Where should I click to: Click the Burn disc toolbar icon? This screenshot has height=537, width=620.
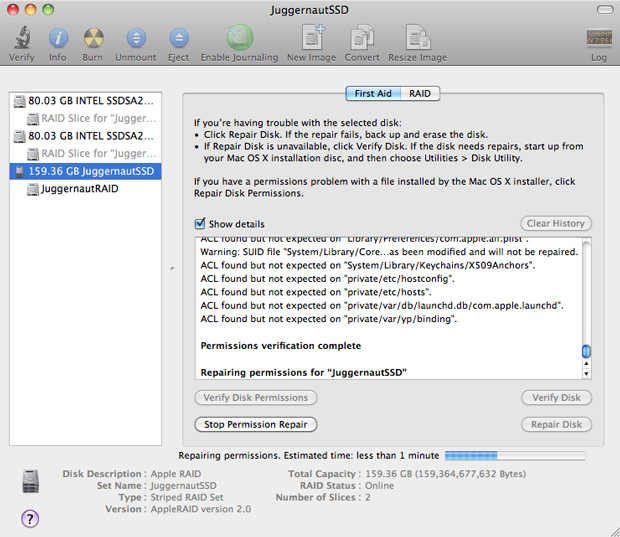94,38
